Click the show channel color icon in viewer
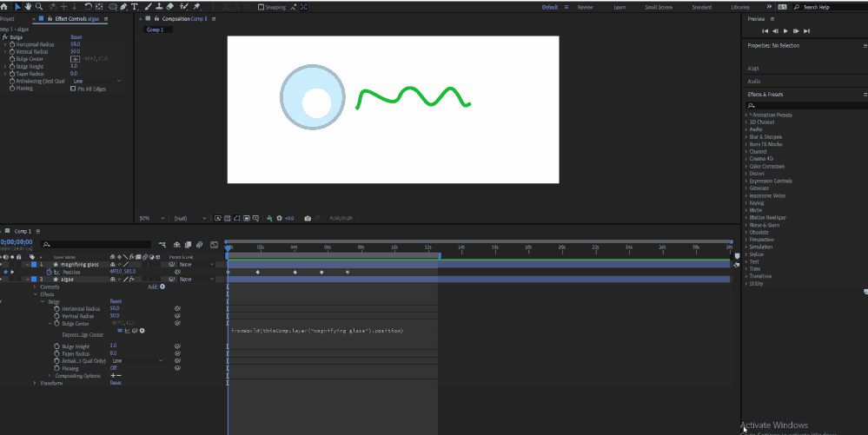Screen dimensions: 868x435 [x=269, y=218]
